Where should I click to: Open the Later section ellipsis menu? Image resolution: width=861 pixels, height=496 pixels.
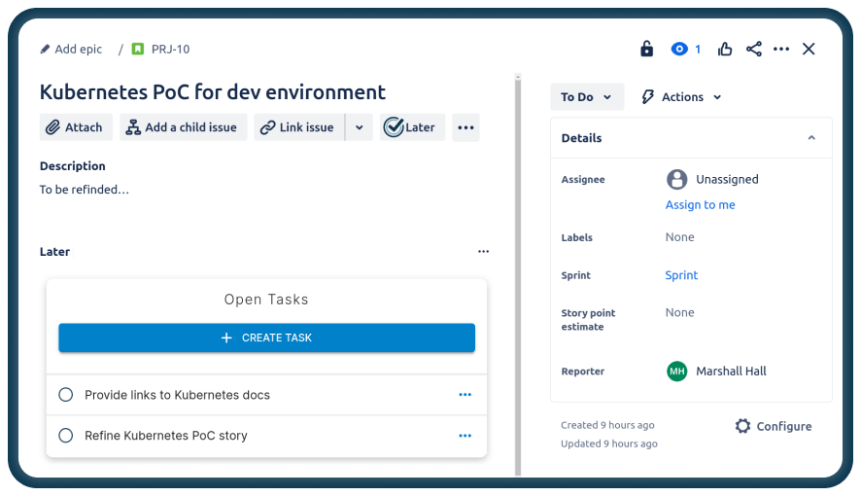click(x=484, y=252)
